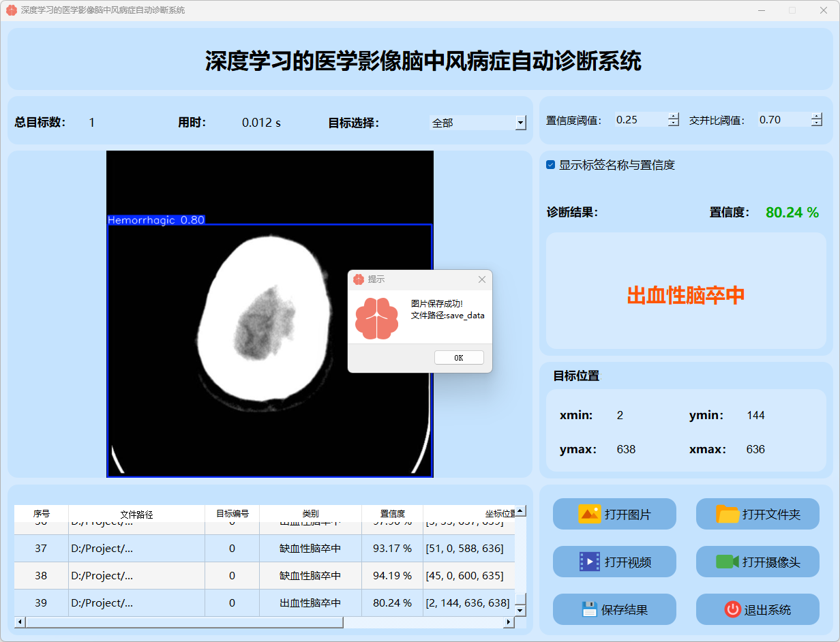Close the prompt dialog with its X
This screenshot has height=642, width=840.
482,279
